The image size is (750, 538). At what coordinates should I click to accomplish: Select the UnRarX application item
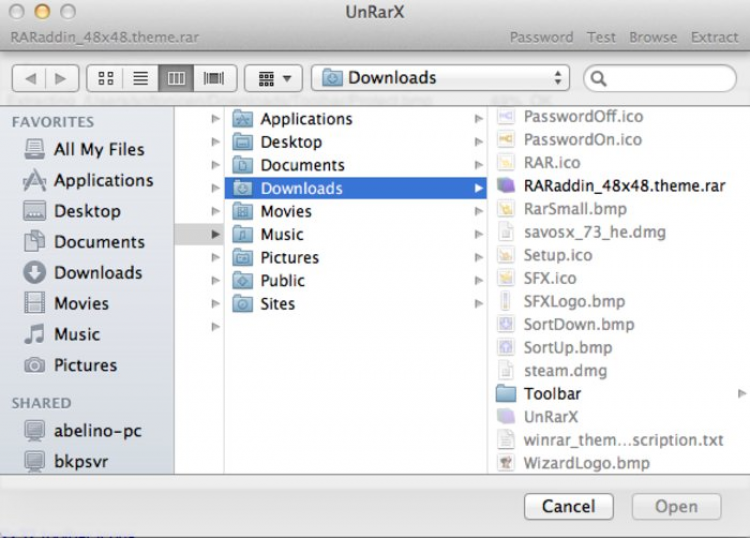click(538, 417)
